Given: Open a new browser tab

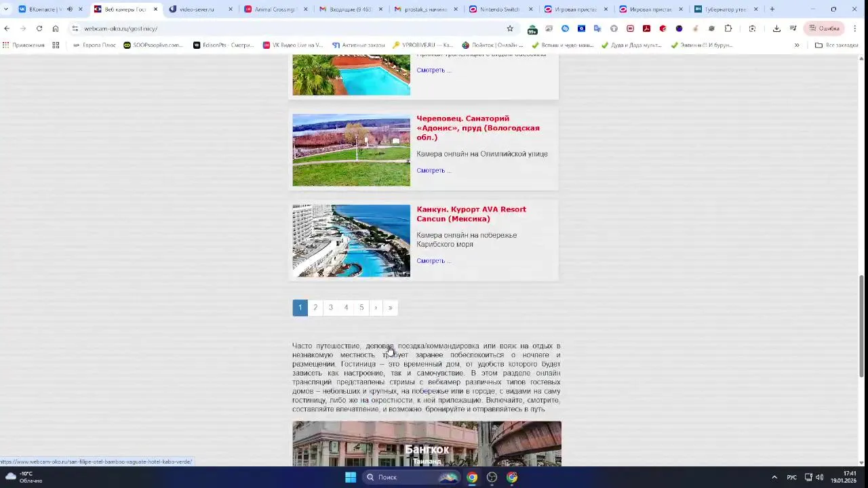Looking at the screenshot, I should (x=772, y=9).
